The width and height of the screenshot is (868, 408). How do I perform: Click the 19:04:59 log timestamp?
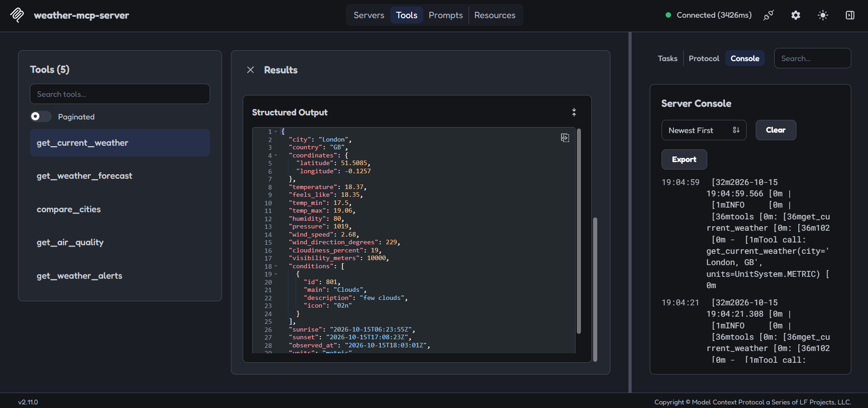681,182
